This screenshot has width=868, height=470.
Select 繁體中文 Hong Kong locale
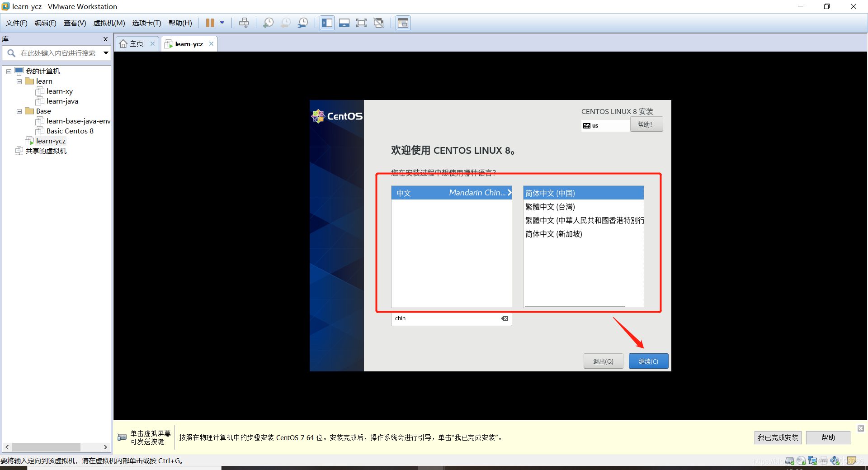point(583,220)
